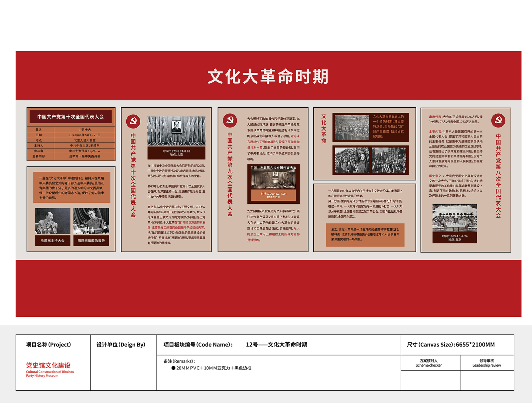Image resolution: width=532 pixels, height=403 pixels.
Task: Click the 党史馆文化建设 red project name
Action: [48, 365]
